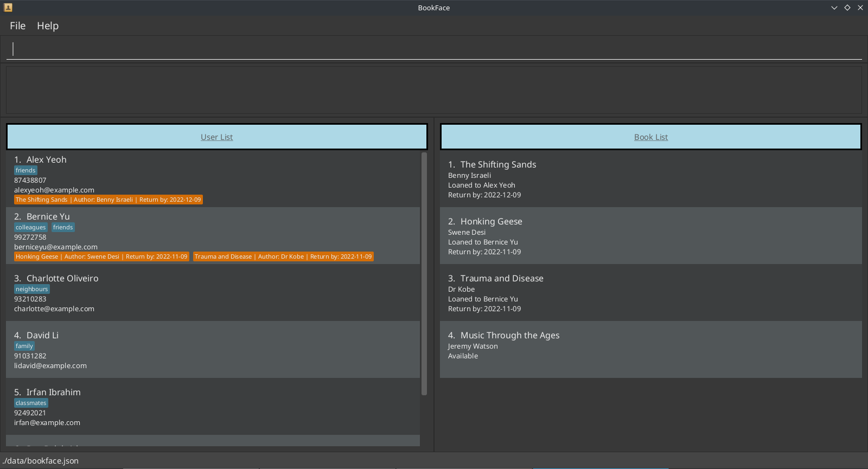Image resolution: width=868 pixels, height=469 pixels.
Task: Click the colleagues tag under Bernice Yu
Action: pyautogui.click(x=31, y=227)
